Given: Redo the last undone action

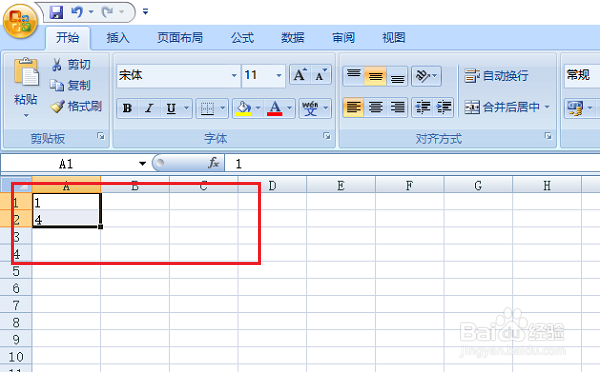Looking at the screenshot, I should 108,12.
